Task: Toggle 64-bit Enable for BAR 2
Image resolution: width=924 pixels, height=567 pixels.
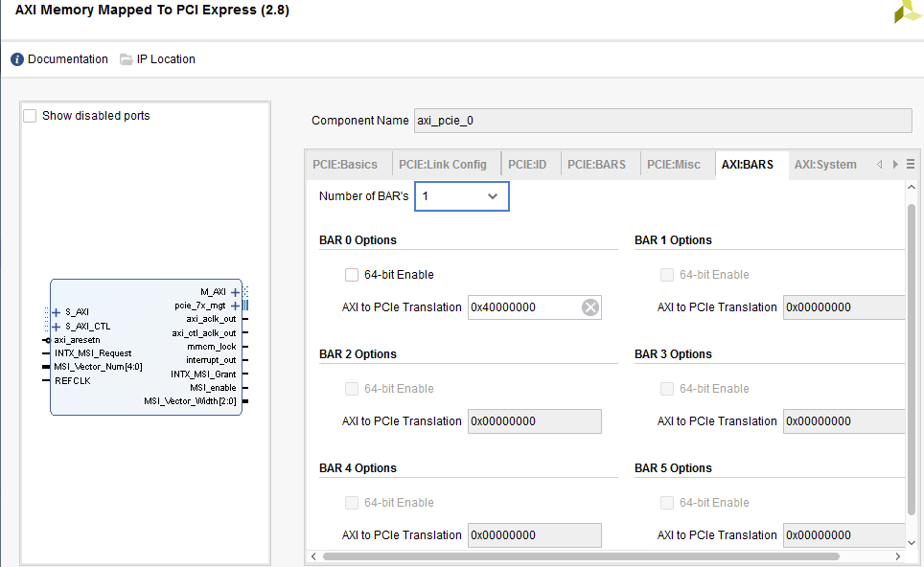Action: pos(352,388)
